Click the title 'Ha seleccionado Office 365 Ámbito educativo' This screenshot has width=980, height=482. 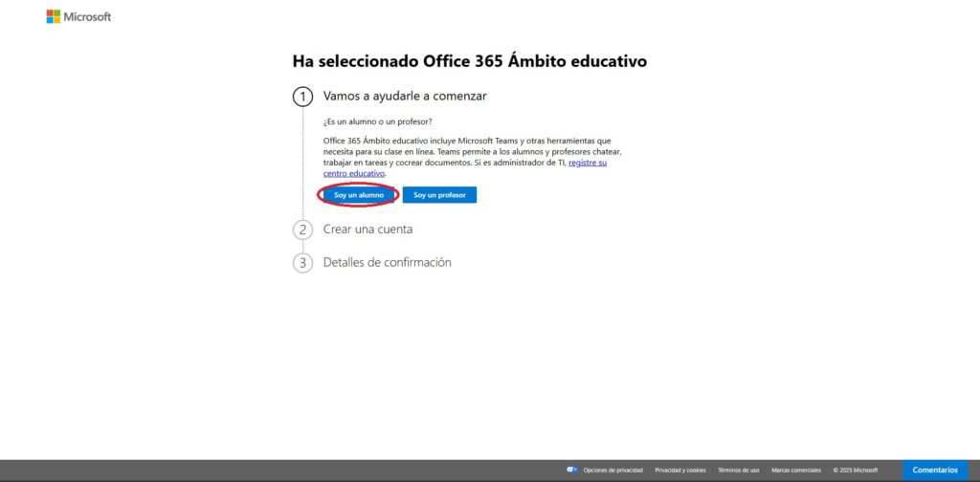point(469,61)
